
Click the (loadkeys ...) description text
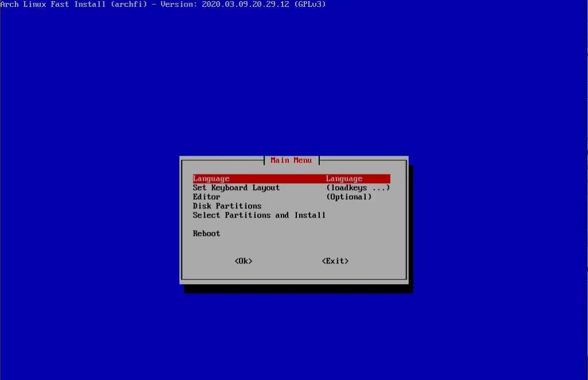click(358, 188)
